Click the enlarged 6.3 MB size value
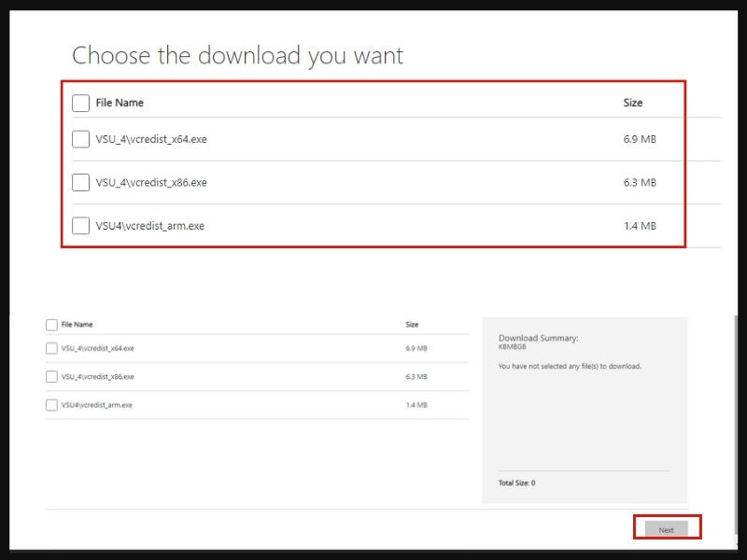Screen dimensions: 747x560 tap(640, 182)
